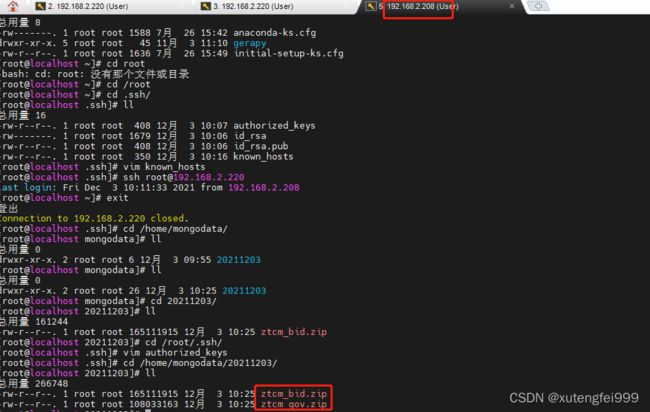Open a new session tab
Image resolution: width=650 pixels, height=412 pixels.
pyautogui.click(x=538, y=6)
